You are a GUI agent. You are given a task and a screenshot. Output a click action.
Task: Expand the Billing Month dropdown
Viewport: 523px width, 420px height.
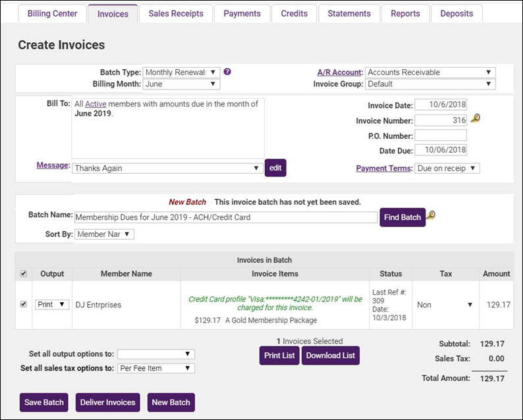coord(181,84)
